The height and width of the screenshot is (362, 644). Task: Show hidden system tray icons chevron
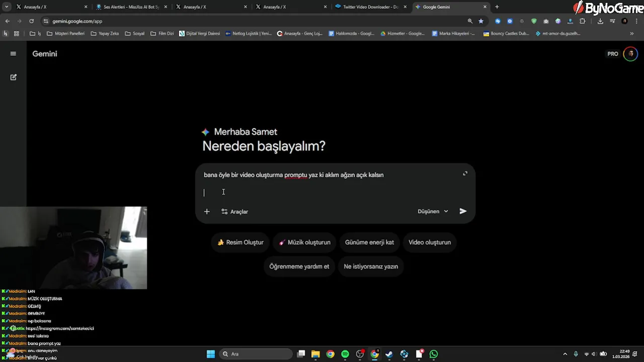[x=565, y=354]
